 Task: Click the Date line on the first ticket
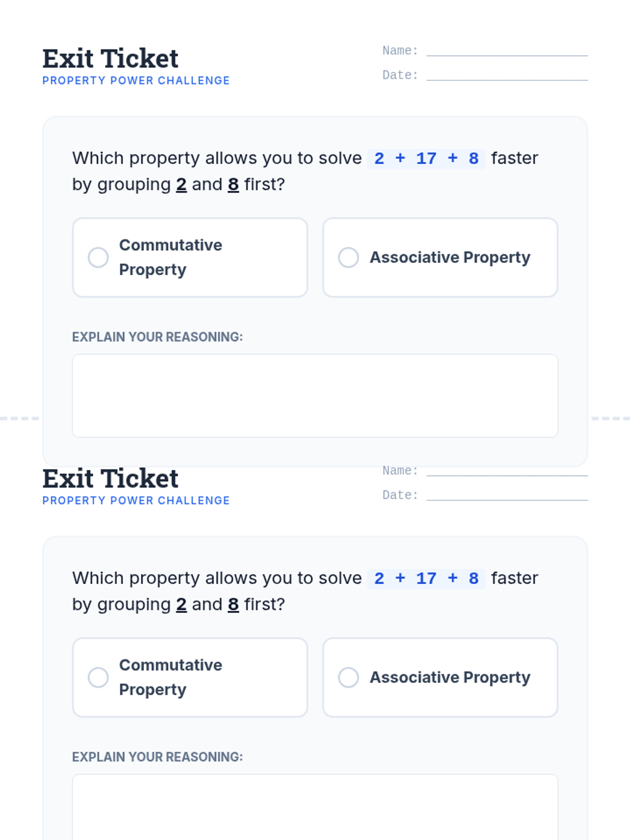coord(507,75)
